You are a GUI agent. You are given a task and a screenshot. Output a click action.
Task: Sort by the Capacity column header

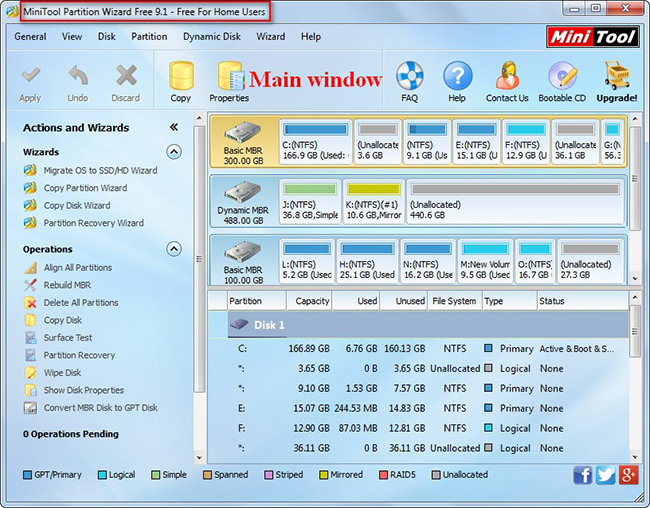(x=309, y=301)
